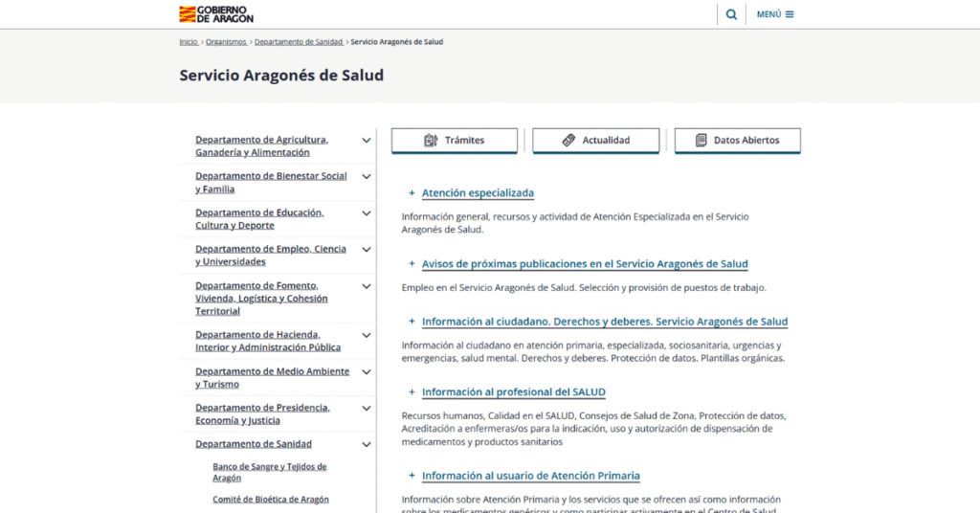Open Información al usuario de Atención Primaria
Screen dimensions: 980x513
pyautogui.click(x=530, y=476)
